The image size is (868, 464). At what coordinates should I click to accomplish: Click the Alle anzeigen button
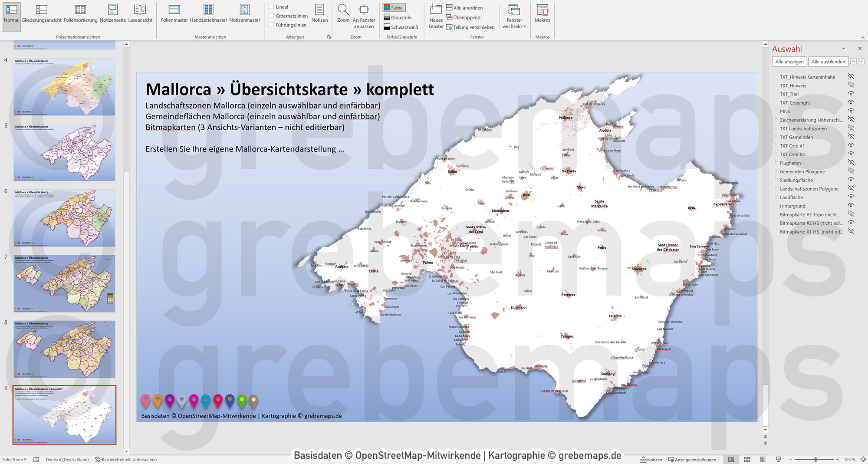tap(789, 61)
